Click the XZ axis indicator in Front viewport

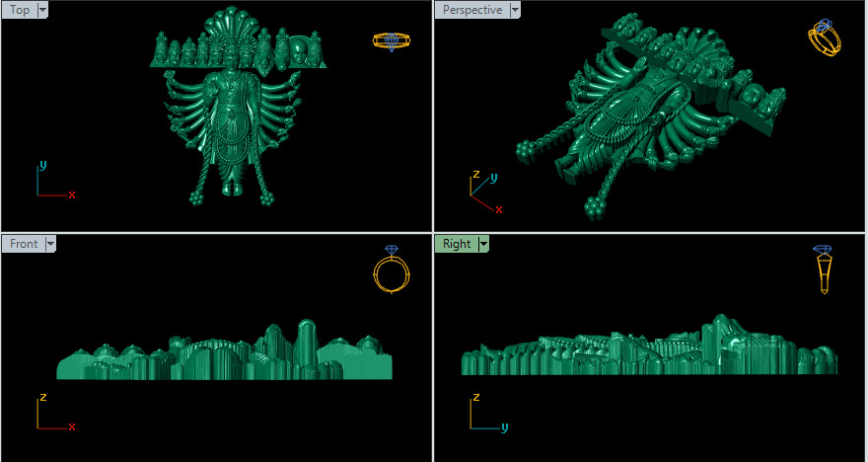tap(55, 412)
